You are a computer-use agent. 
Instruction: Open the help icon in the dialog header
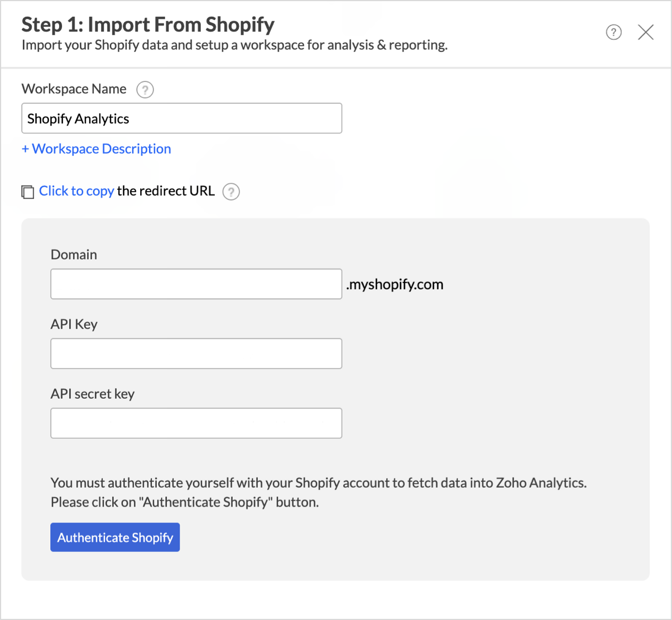pyautogui.click(x=613, y=32)
